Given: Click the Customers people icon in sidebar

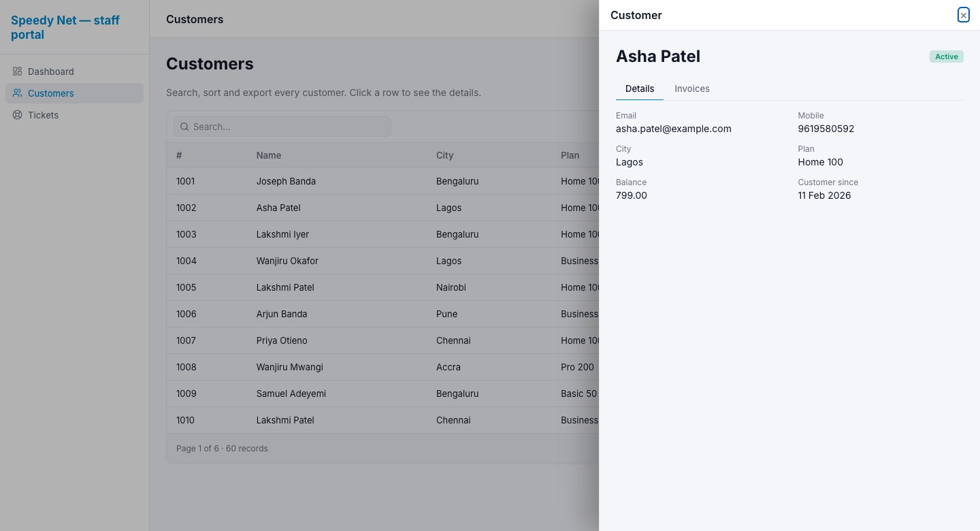Looking at the screenshot, I should [x=18, y=93].
